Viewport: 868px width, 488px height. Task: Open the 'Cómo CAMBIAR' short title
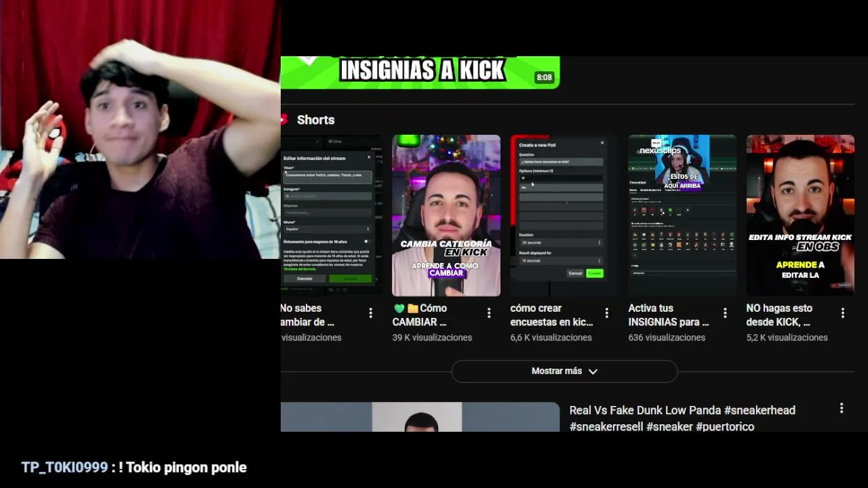tap(420, 315)
